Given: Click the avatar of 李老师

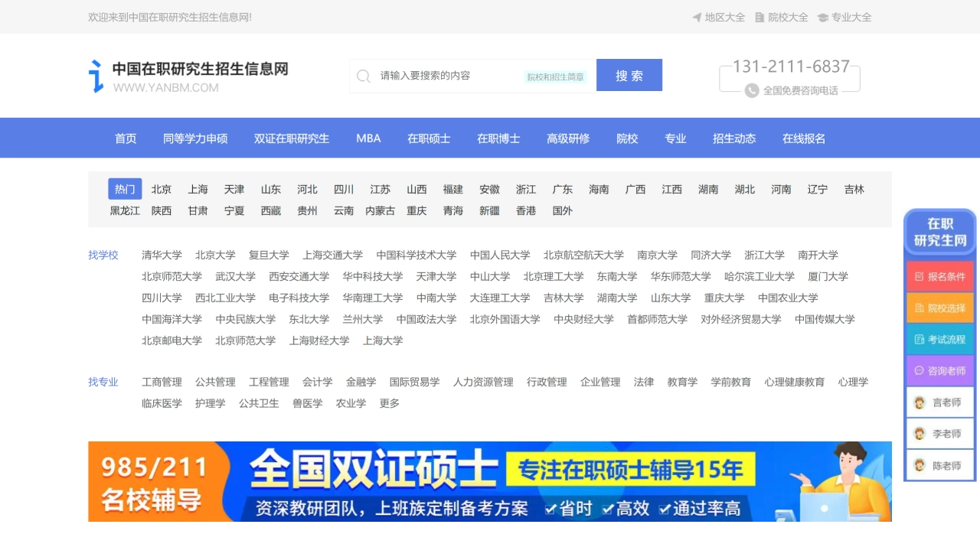Looking at the screenshot, I should click(x=920, y=434).
